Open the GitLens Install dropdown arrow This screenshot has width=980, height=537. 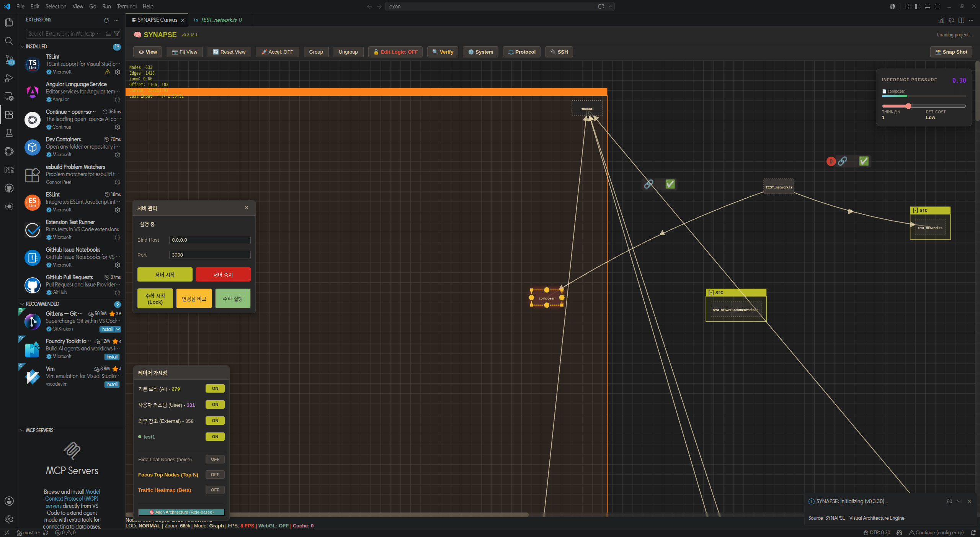tap(118, 329)
